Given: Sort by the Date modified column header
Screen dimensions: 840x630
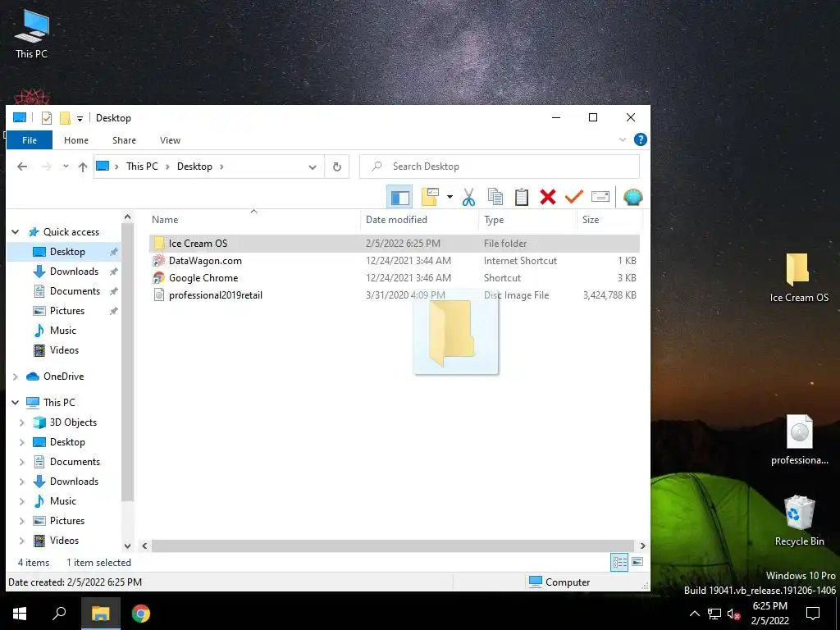Looking at the screenshot, I should point(419,220).
